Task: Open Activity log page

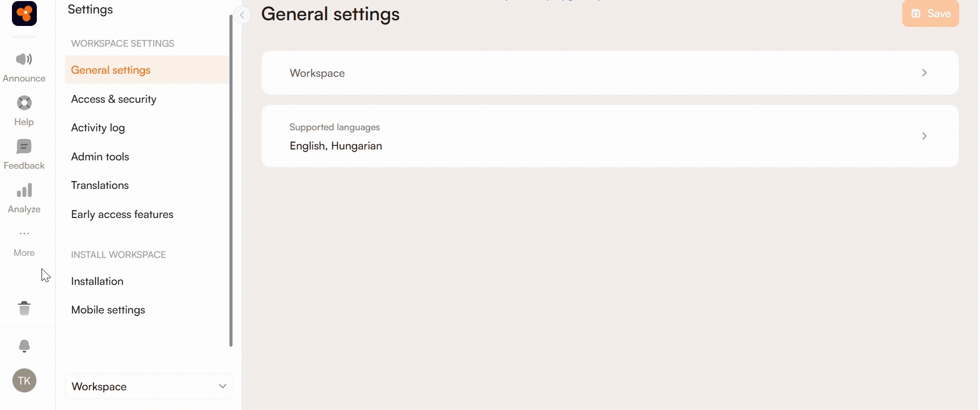Action: click(98, 128)
